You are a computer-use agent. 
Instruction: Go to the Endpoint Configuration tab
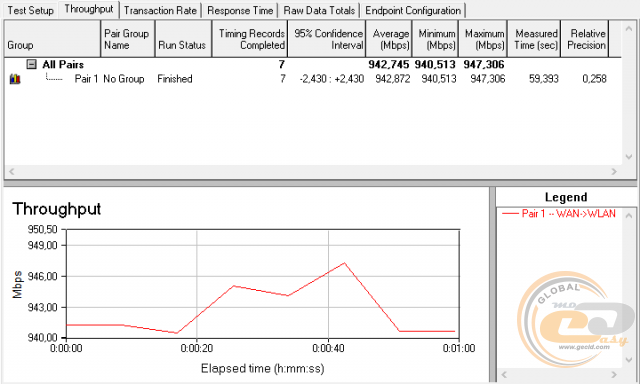(x=413, y=10)
